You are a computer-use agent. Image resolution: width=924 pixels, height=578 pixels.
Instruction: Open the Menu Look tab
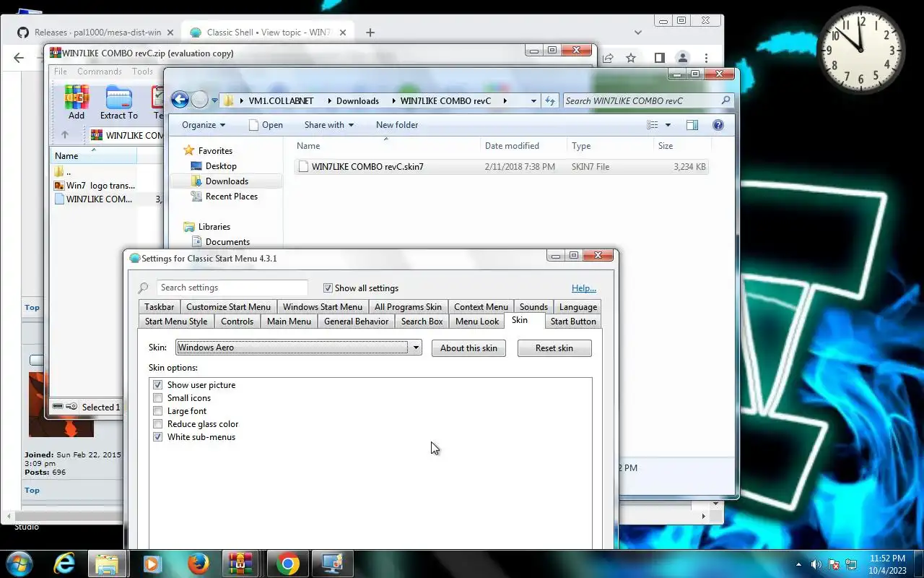pos(477,322)
